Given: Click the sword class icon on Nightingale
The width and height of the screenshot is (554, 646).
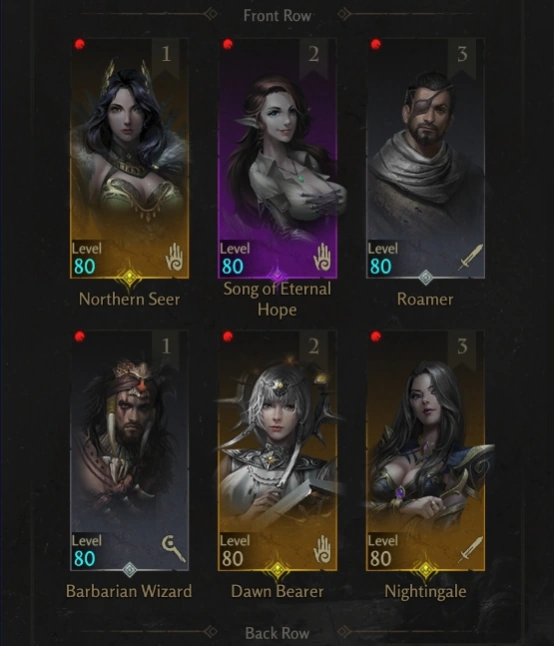Looking at the screenshot, I should 470,549.
